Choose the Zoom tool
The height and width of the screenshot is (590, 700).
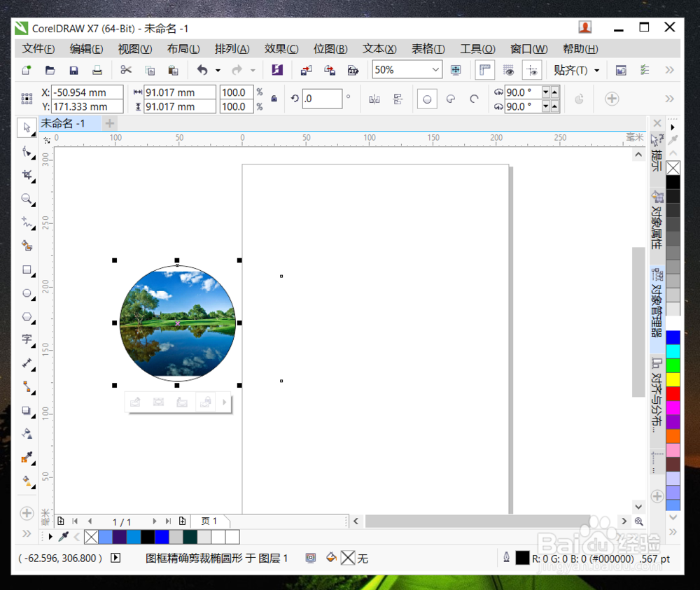(26, 199)
